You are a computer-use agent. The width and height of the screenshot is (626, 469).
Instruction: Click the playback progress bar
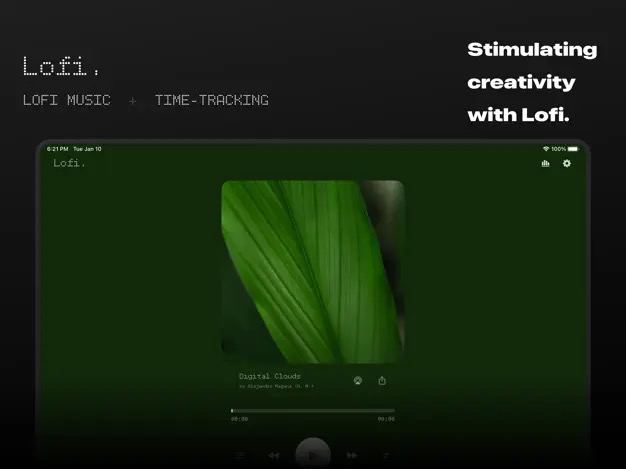(313, 410)
